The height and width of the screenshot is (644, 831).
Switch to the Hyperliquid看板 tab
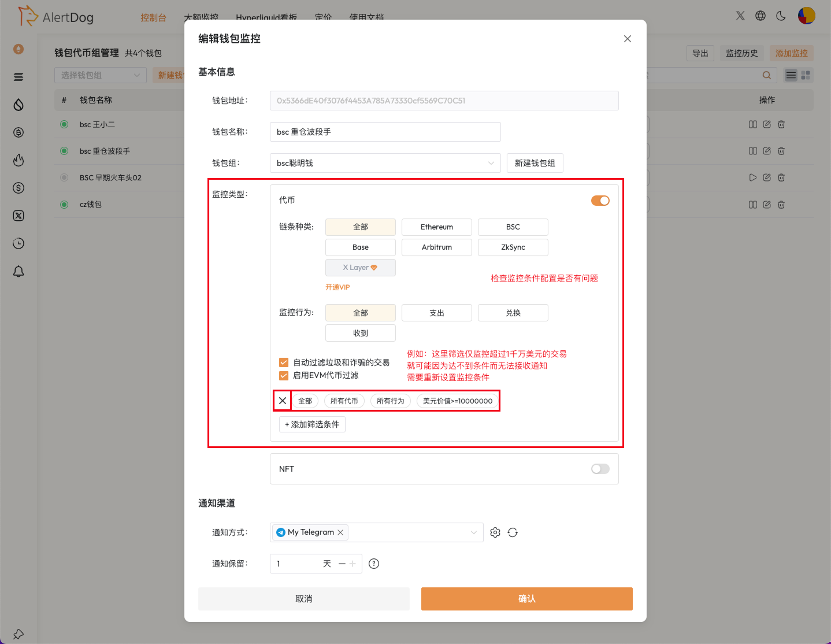266,17
